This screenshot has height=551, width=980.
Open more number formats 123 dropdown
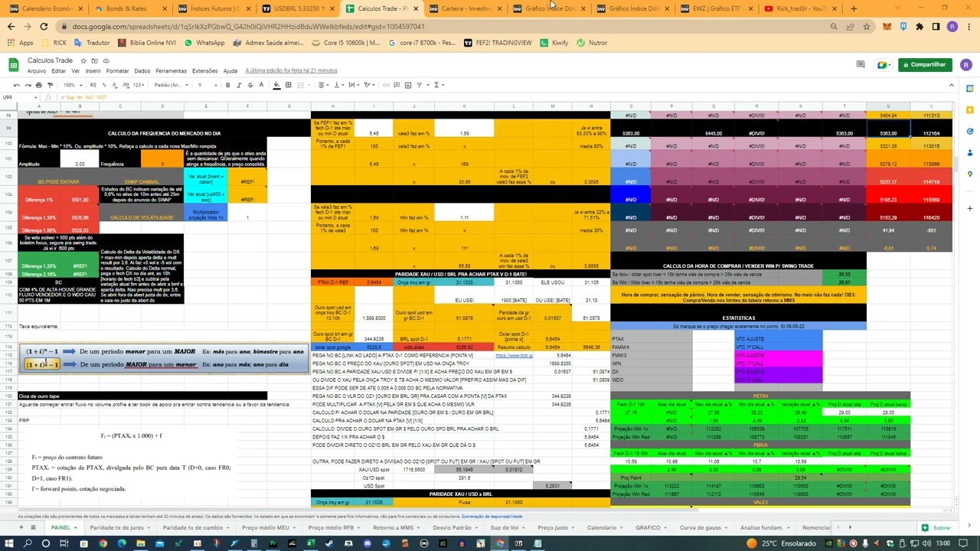139,85
